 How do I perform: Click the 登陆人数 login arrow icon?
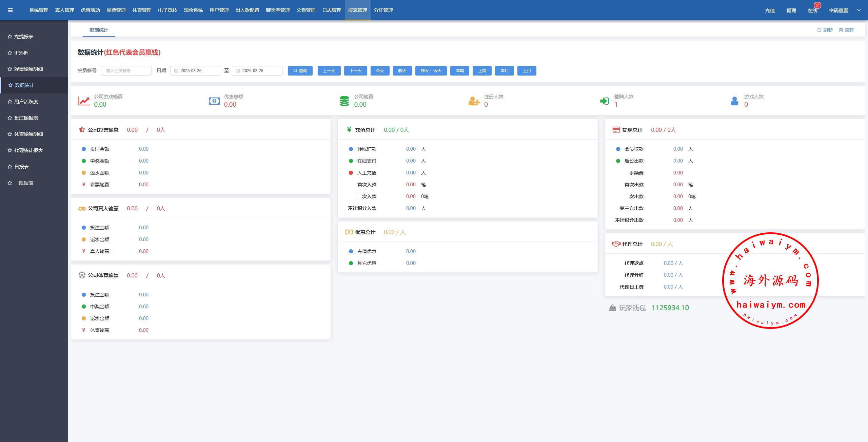[x=604, y=101]
